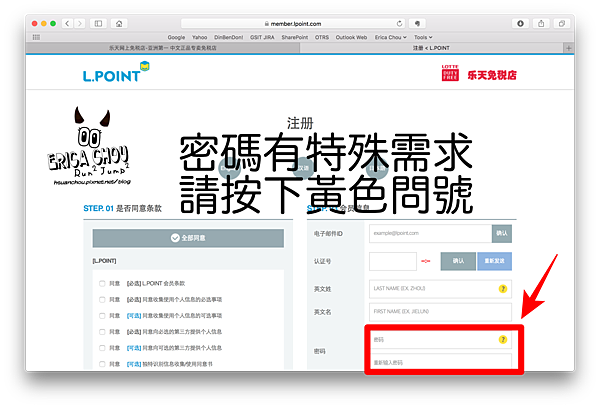Click the 认证号 verification code input
The height and width of the screenshot is (408, 600).
393,261
